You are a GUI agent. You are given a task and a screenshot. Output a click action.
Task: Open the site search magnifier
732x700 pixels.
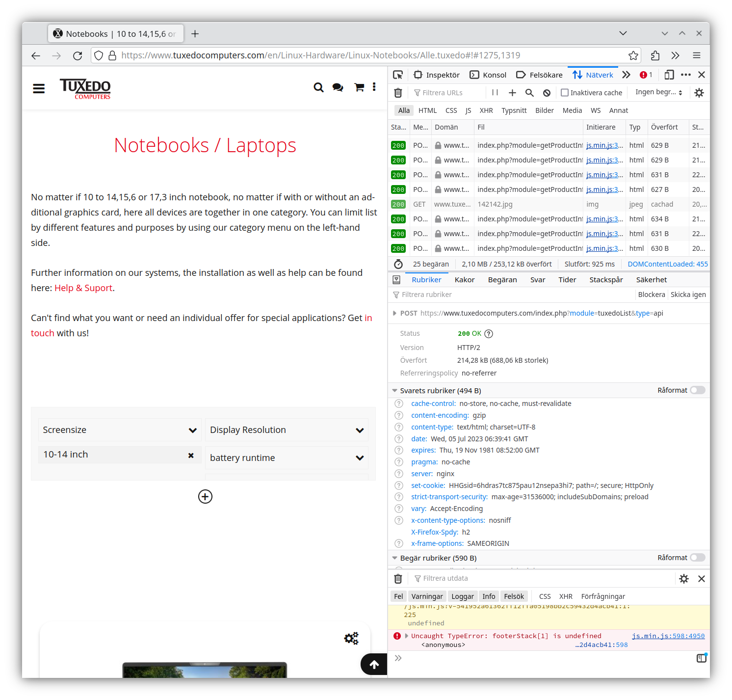[x=318, y=87]
